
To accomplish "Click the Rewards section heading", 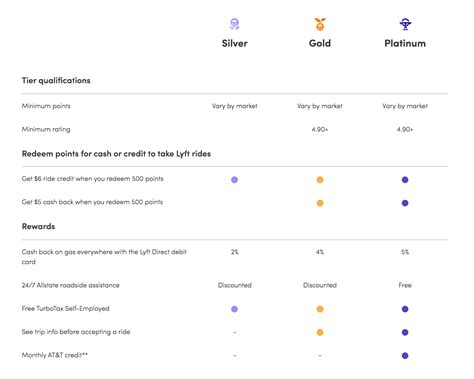I will pyautogui.click(x=38, y=226).
